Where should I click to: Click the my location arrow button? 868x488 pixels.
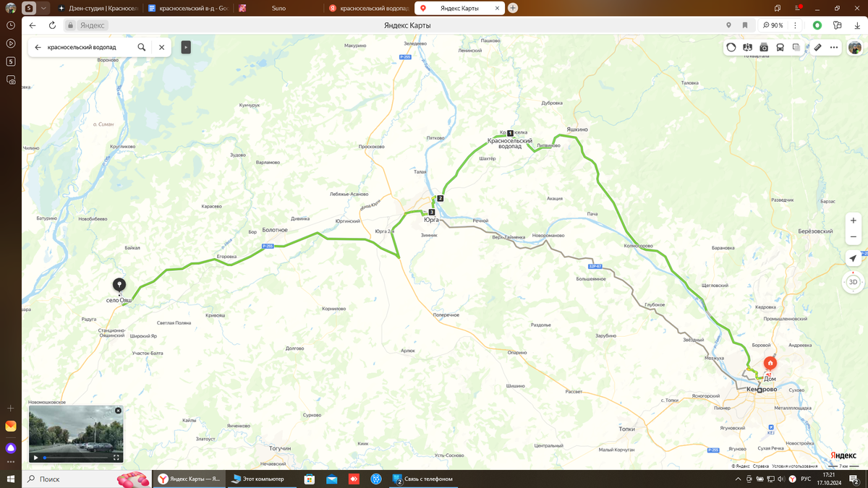coord(854,259)
